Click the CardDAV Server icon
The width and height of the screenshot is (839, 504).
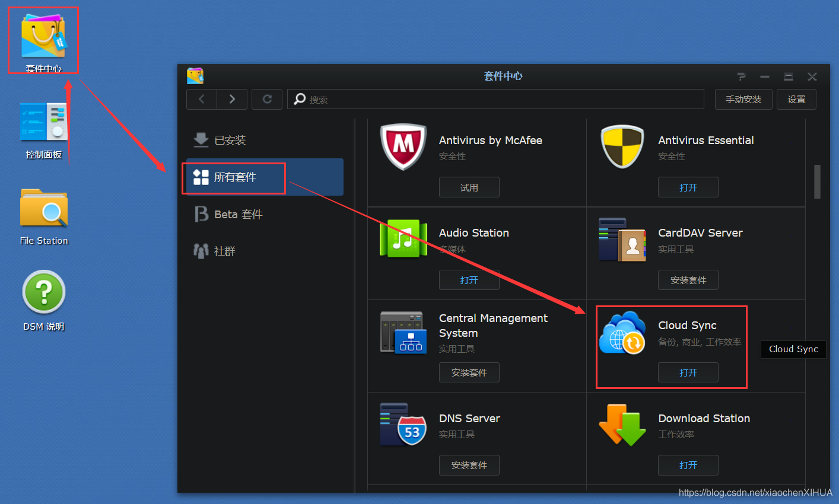point(622,240)
